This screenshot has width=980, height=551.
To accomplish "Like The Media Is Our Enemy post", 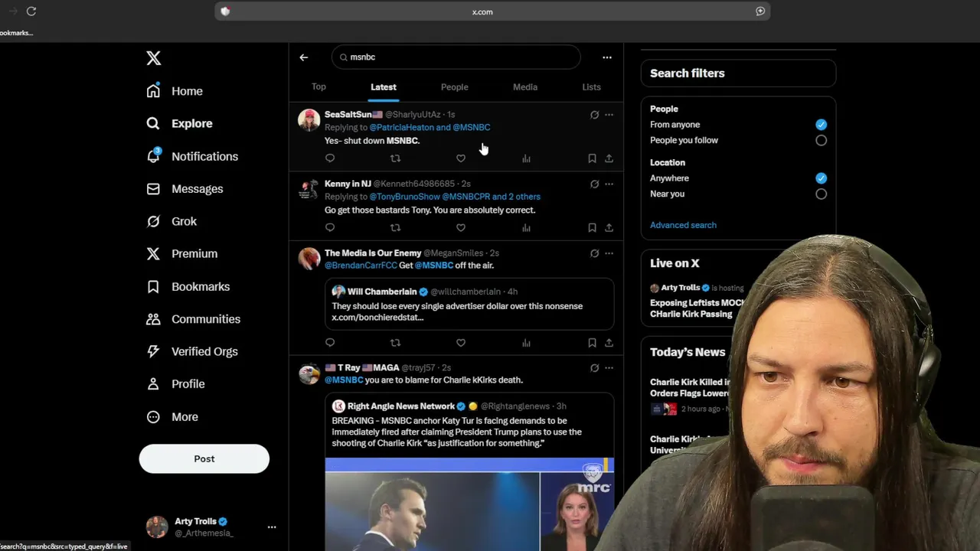I will point(461,343).
